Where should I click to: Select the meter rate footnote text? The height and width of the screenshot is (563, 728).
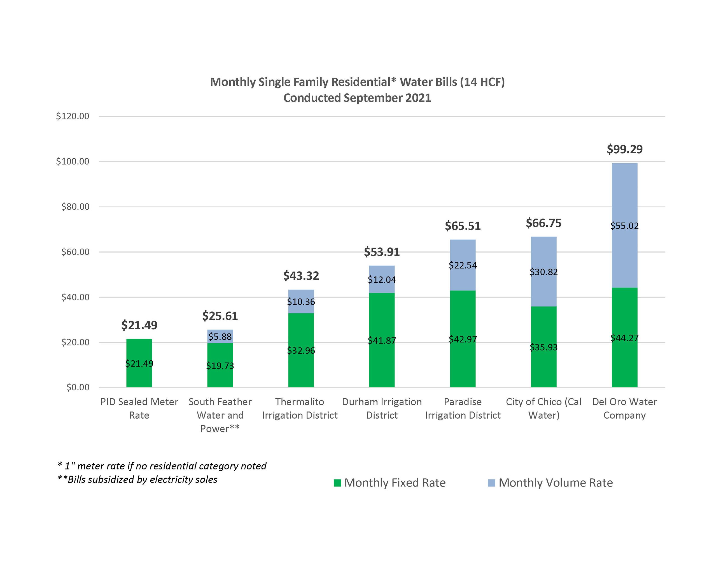click(x=162, y=466)
